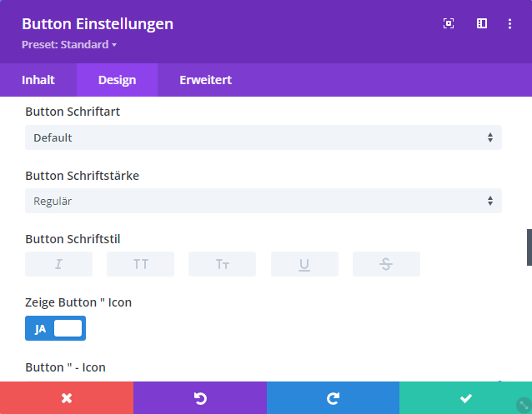
Task: Open the Button Schriftart dropdown
Action: pos(263,137)
